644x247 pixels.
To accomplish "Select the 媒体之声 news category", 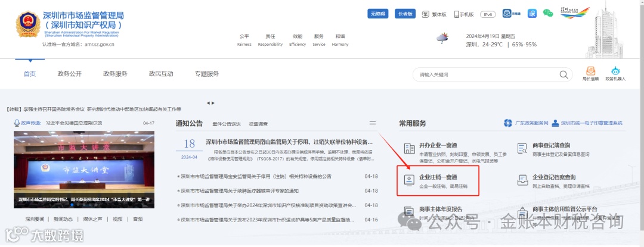I will 93,219.
